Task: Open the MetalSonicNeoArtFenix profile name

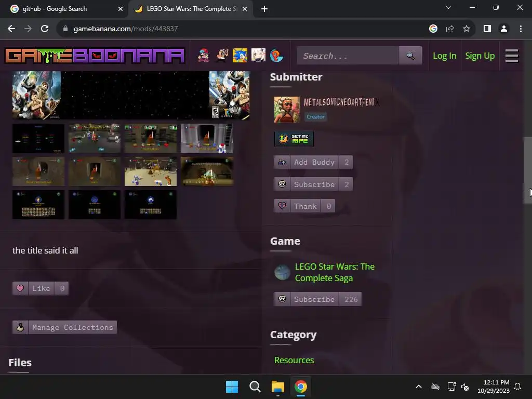Action: [341, 102]
